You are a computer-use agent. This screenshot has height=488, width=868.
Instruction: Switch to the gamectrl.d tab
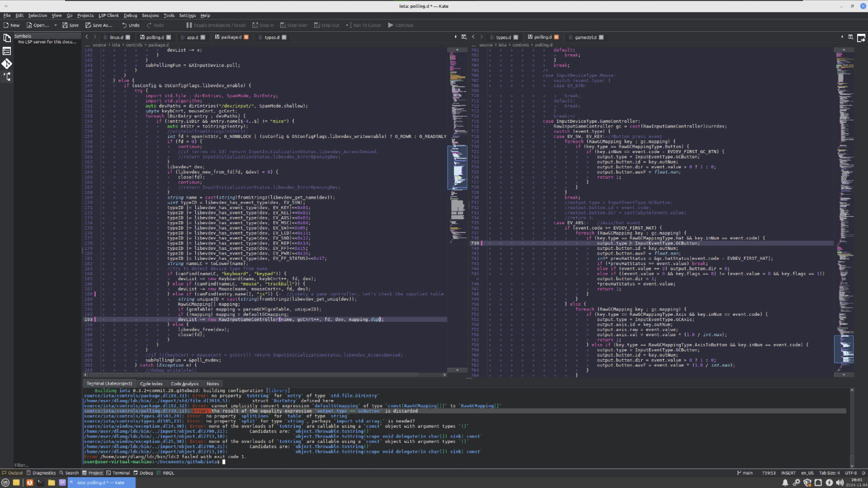pos(585,38)
